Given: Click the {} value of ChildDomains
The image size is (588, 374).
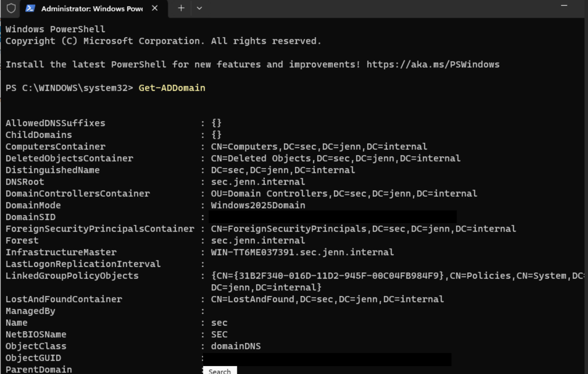Looking at the screenshot, I should [216, 135].
